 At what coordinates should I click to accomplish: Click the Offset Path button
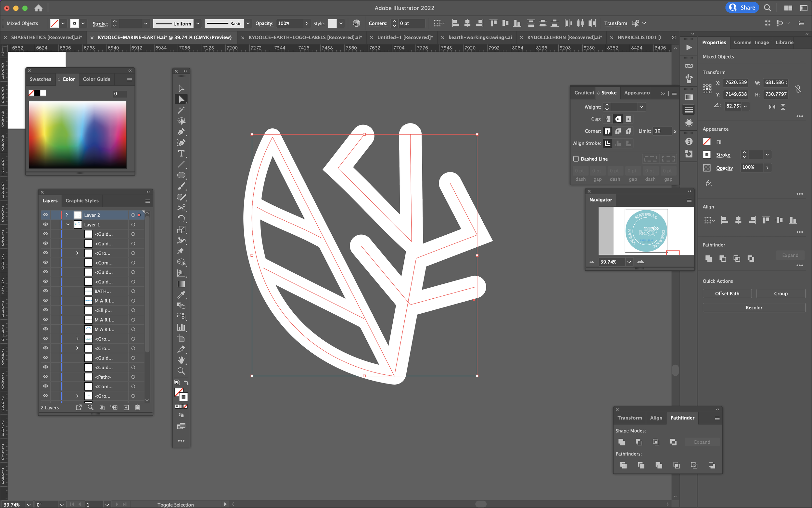[x=727, y=293]
